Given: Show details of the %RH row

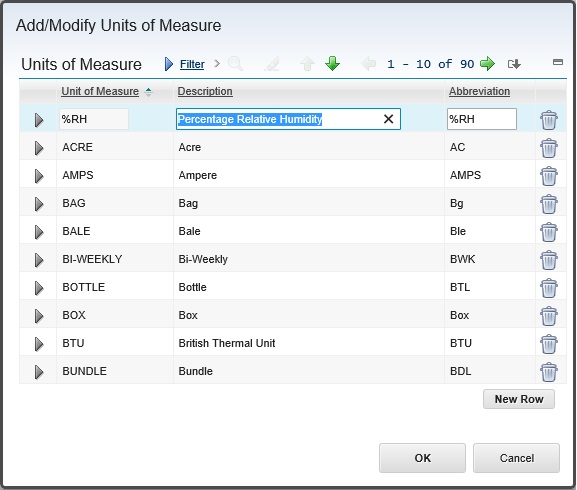Looking at the screenshot, I should coord(39,120).
